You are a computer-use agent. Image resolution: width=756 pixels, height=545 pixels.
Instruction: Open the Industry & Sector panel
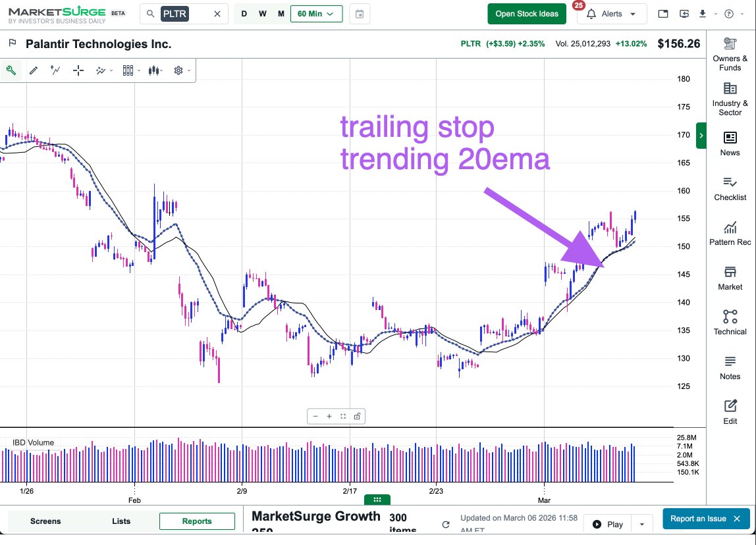(730, 99)
